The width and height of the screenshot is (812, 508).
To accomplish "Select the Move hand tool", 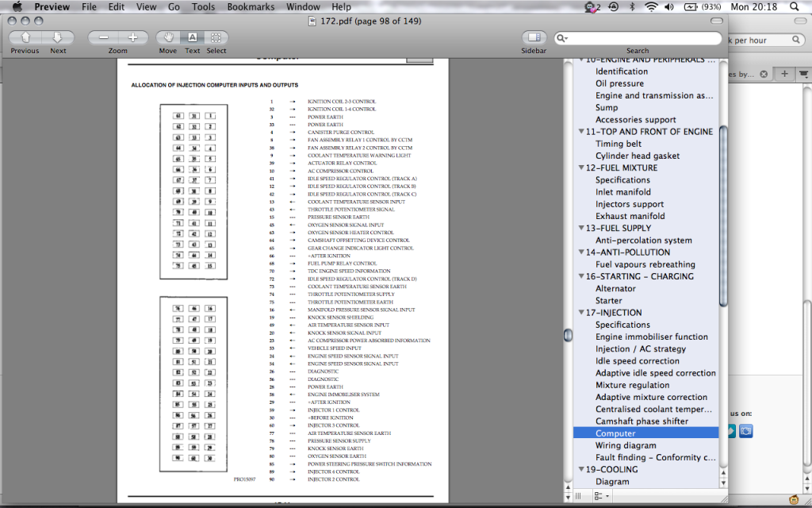I will tap(168, 37).
